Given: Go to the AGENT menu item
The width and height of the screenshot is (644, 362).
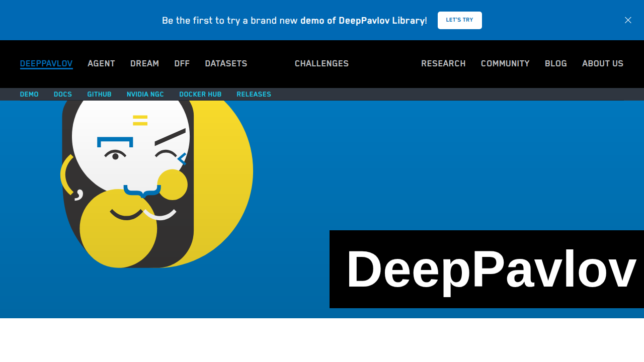Looking at the screenshot, I should (x=101, y=64).
